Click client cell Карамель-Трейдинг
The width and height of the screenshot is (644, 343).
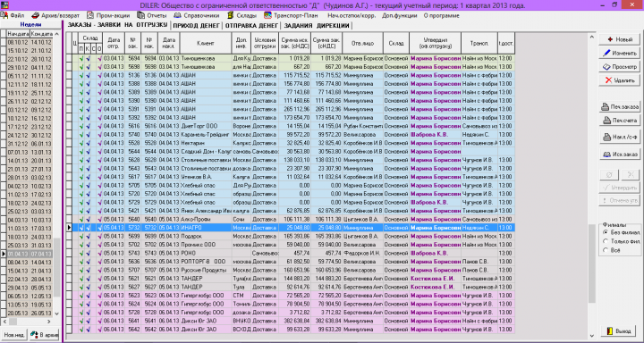coord(206,135)
